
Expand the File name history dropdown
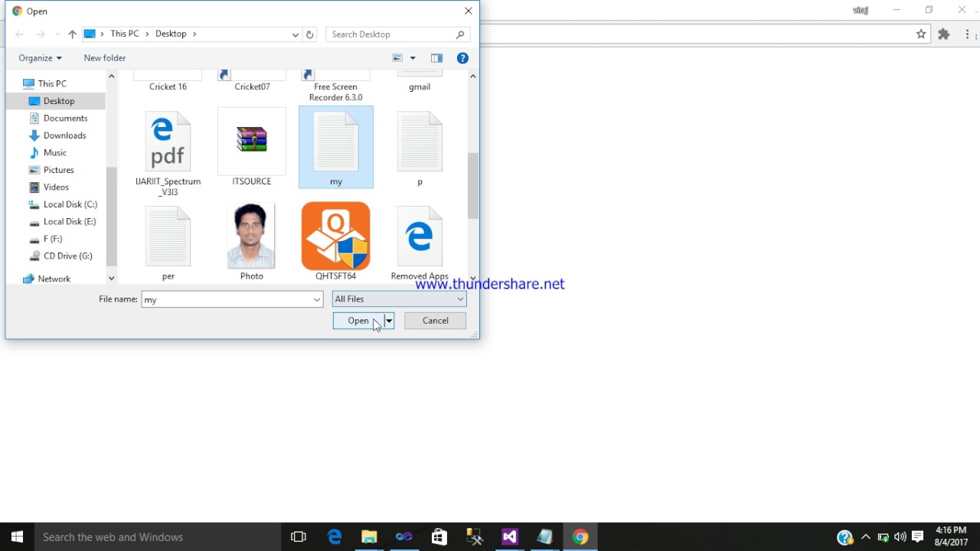(x=317, y=299)
